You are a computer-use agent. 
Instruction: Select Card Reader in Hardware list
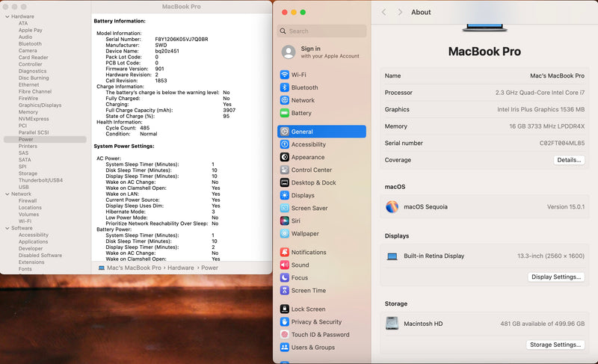(x=33, y=58)
